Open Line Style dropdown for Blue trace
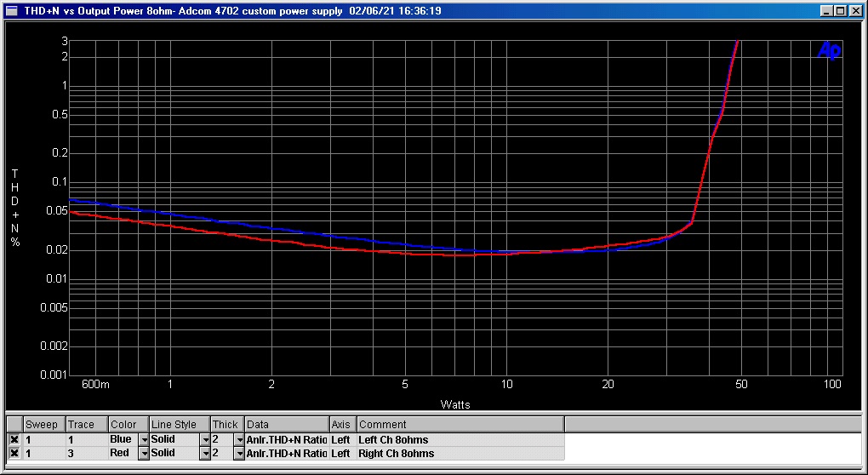Screen dimensions: 868x475 (205, 439)
